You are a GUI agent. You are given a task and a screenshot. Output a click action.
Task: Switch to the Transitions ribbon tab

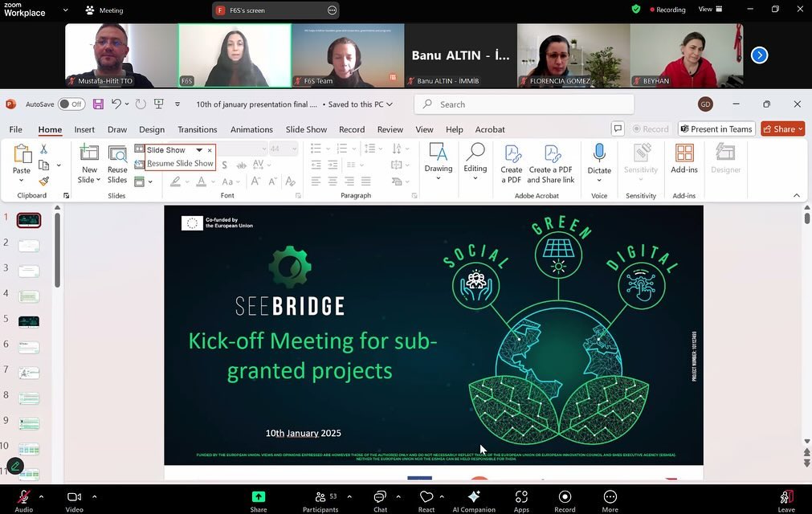pos(197,129)
